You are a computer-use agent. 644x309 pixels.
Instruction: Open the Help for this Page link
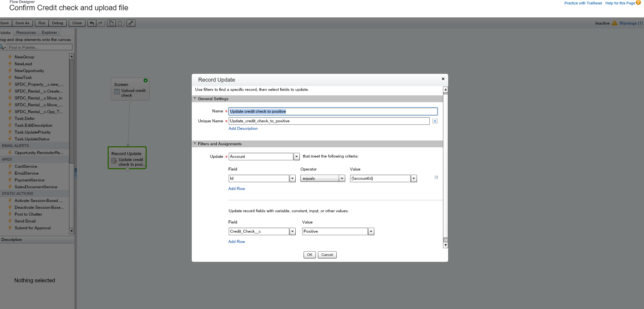620,3
